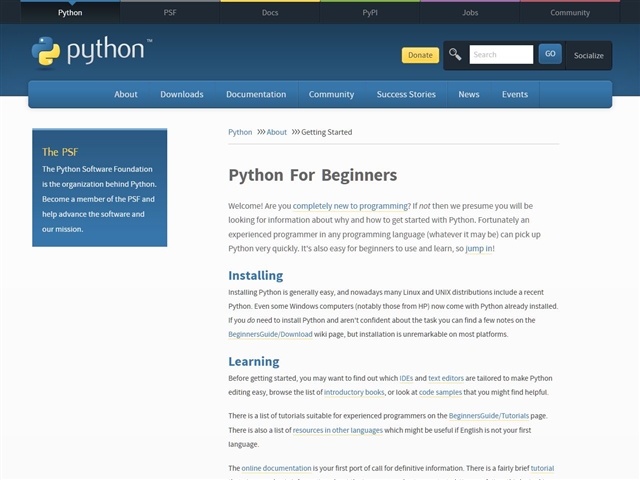
Task: Click the 'Python For Beginners' title
Action: (x=313, y=175)
